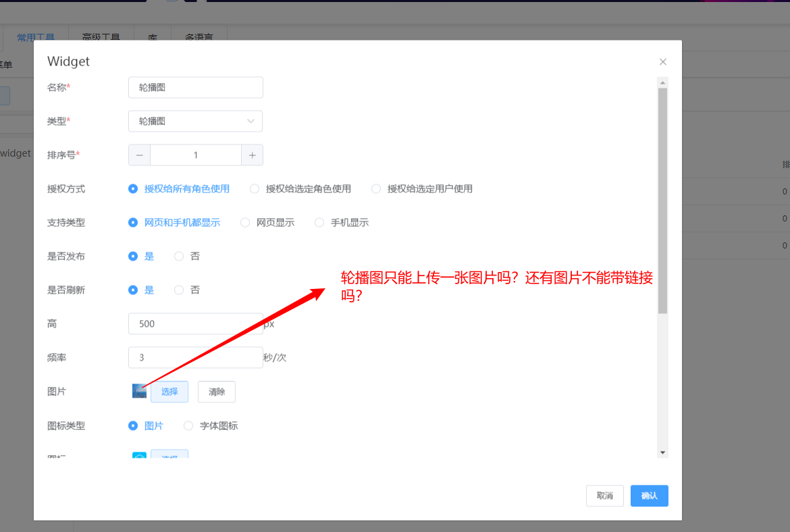Click the 名称 input field
Image resolution: width=790 pixels, height=532 pixels.
point(196,88)
